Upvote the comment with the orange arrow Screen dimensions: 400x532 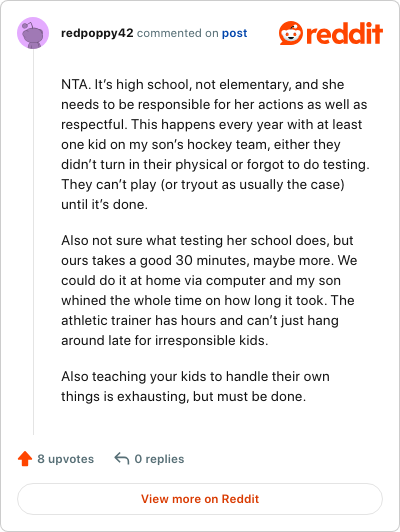[25, 459]
